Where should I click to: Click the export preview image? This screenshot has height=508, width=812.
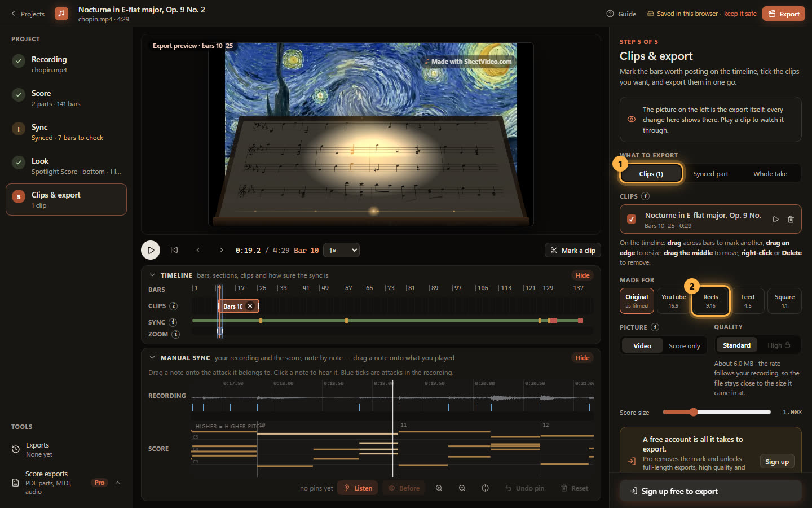tap(371, 134)
